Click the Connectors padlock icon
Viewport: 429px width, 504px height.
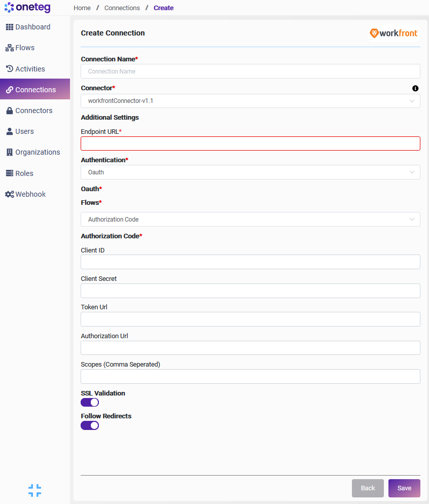pyautogui.click(x=10, y=111)
